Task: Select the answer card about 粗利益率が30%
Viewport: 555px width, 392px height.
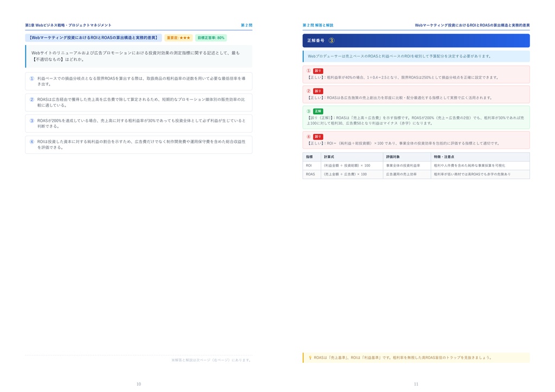Action: pyautogui.click(x=139, y=123)
